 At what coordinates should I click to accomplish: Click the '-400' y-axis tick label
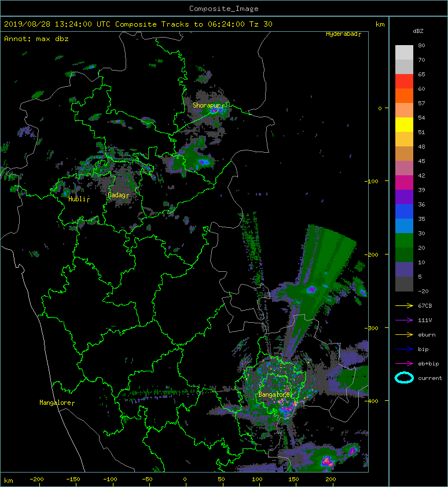(x=371, y=401)
